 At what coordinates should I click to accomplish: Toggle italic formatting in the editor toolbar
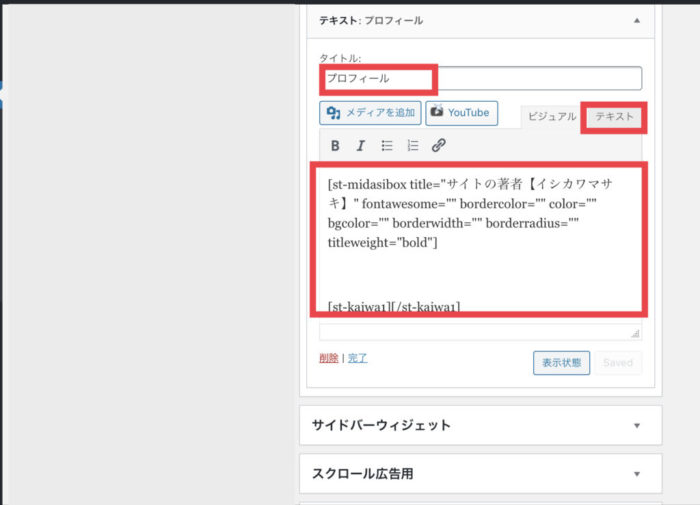pyautogui.click(x=361, y=146)
